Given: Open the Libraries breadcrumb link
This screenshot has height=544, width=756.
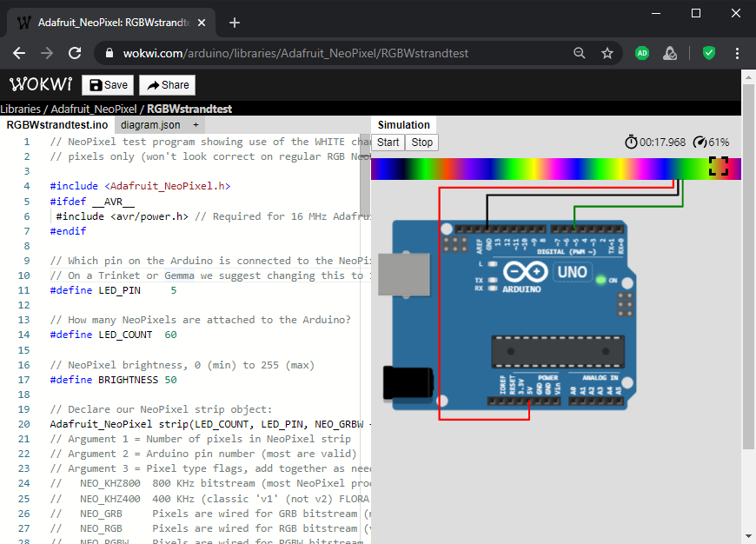Looking at the screenshot, I should point(20,109).
